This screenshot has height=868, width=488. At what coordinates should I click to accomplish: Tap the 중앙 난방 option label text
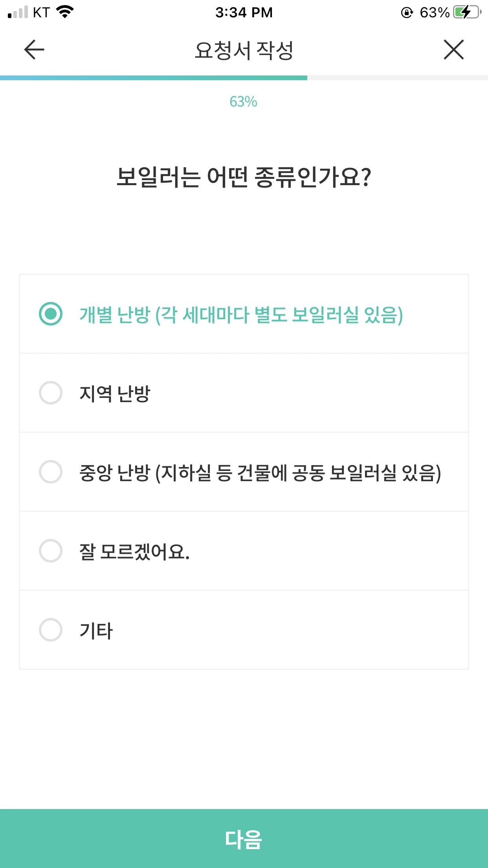point(260,473)
